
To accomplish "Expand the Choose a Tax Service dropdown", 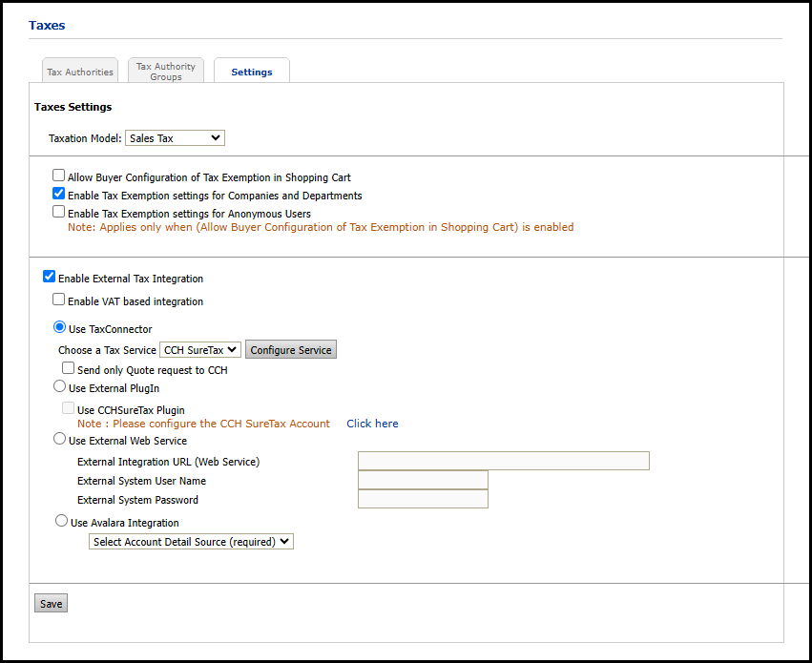I will (x=200, y=350).
